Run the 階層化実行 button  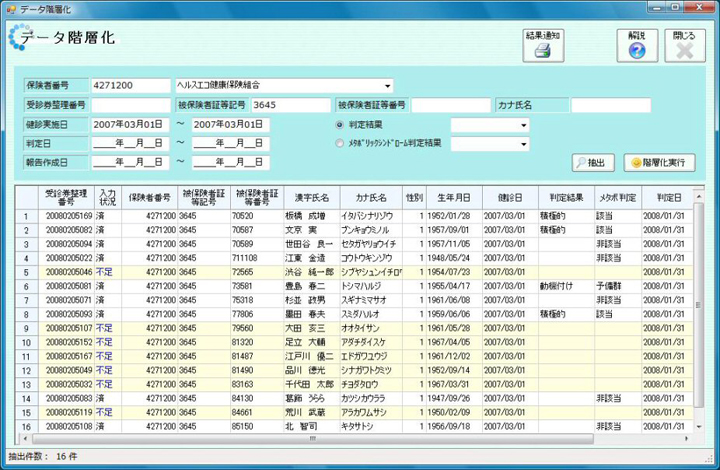659,162
